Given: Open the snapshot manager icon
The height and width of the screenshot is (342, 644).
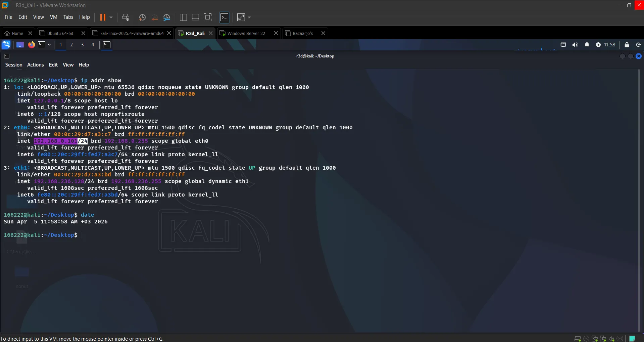Looking at the screenshot, I should [x=167, y=17].
